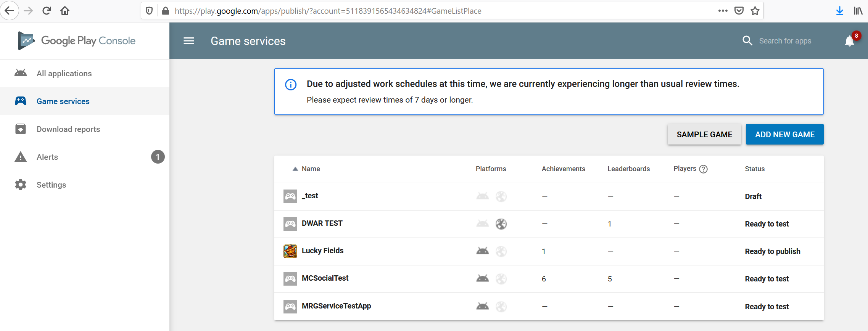Click MRGServiceTestApp game controller icon
Viewport: 868px width, 331px height.
290,306
